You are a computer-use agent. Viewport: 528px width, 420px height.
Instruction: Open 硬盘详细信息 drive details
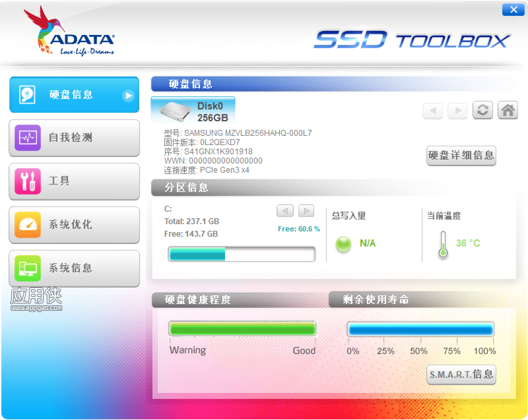point(461,156)
